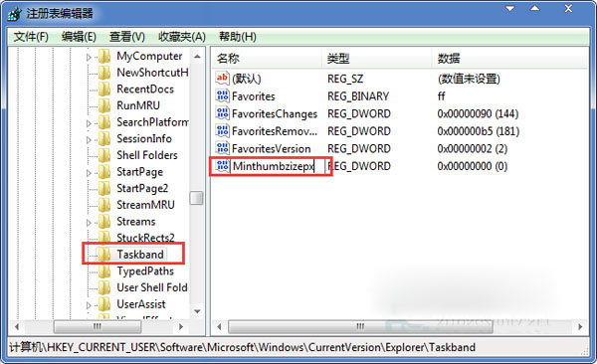Viewport: 597px width, 364px height.
Task: Click the User Shell Fold folder icon
Action: click(104, 287)
